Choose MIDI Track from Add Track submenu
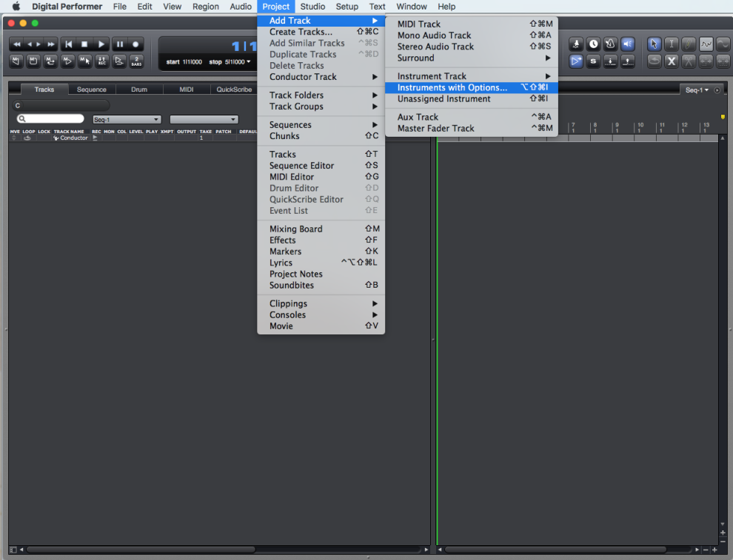733x560 pixels. click(472, 24)
